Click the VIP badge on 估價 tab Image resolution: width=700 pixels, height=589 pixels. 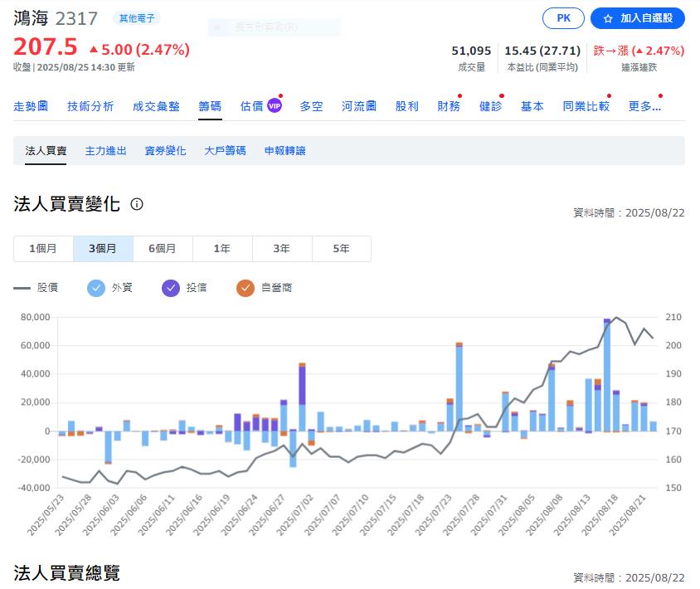[274, 106]
